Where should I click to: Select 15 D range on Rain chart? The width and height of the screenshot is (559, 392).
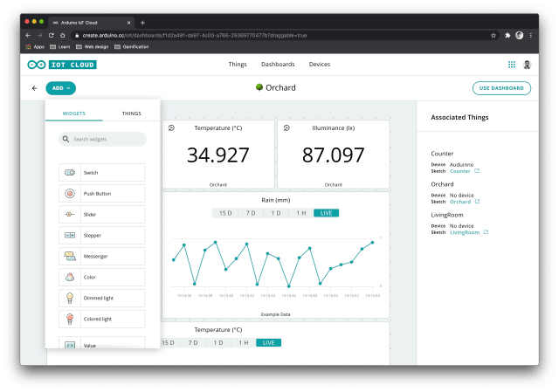[x=225, y=213]
